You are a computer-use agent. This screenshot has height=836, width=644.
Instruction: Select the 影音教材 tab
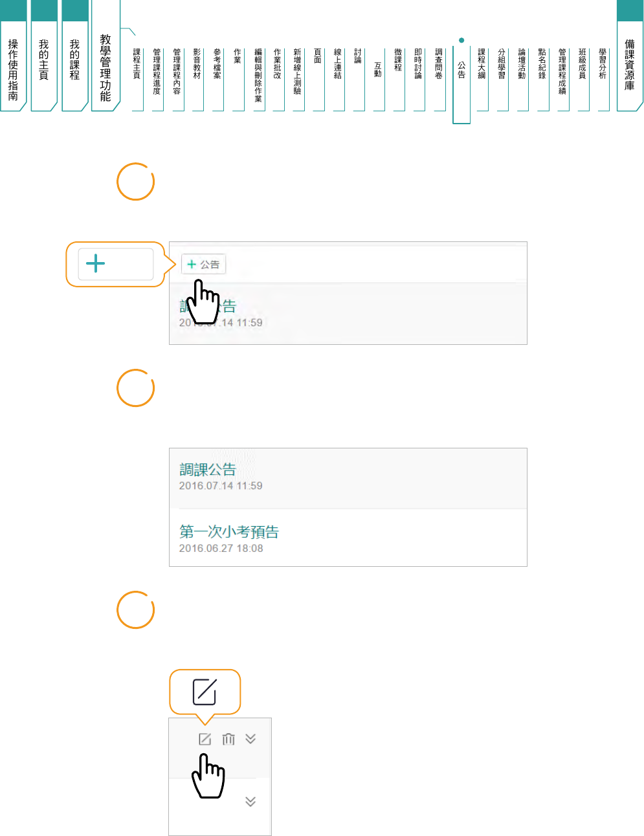point(197,65)
